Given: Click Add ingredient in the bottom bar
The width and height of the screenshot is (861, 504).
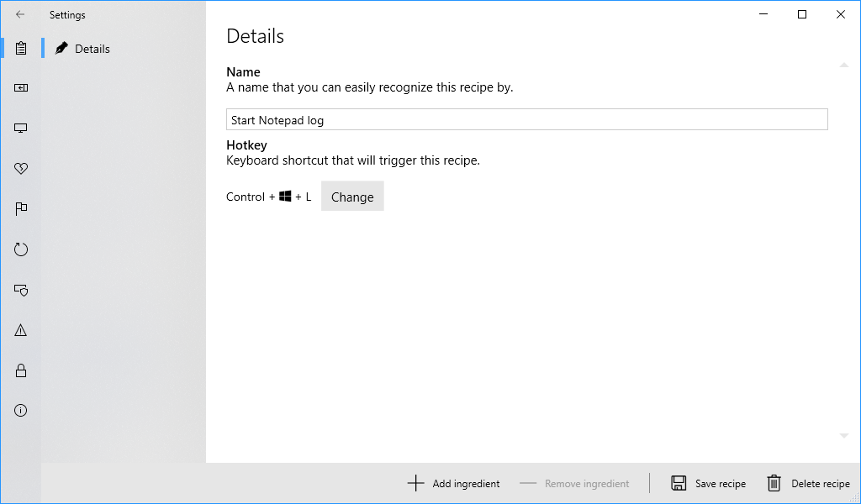Looking at the screenshot, I should pos(453,483).
